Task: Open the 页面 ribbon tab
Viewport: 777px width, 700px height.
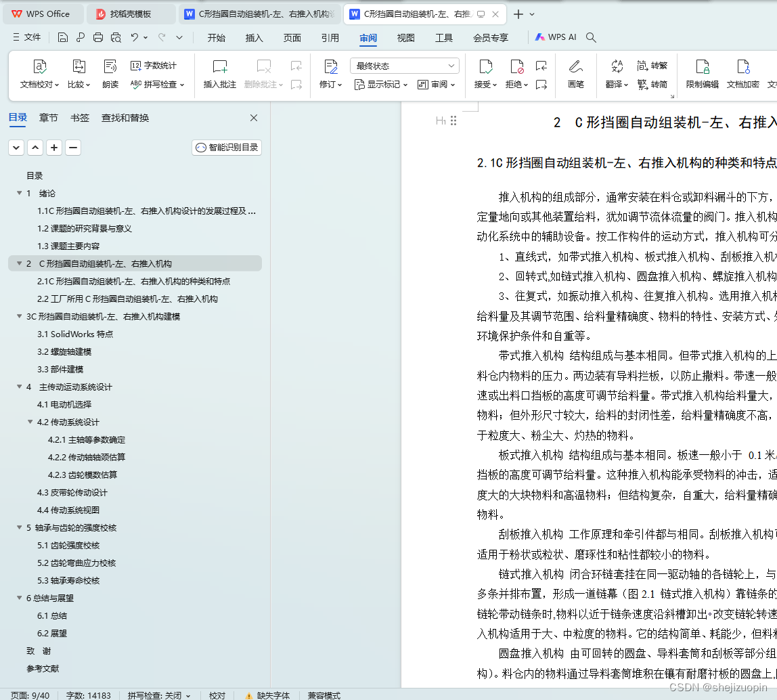Action: [292, 38]
